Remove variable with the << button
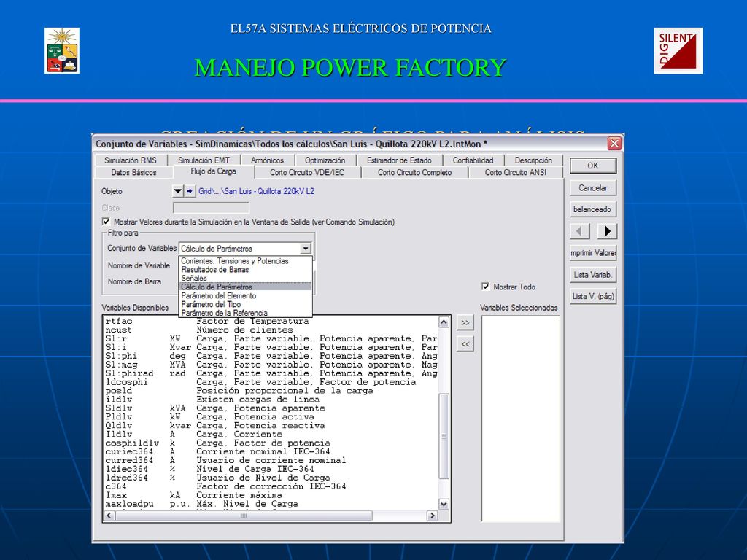The height and width of the screenshot is (560, 747). (x=465, y=344)
